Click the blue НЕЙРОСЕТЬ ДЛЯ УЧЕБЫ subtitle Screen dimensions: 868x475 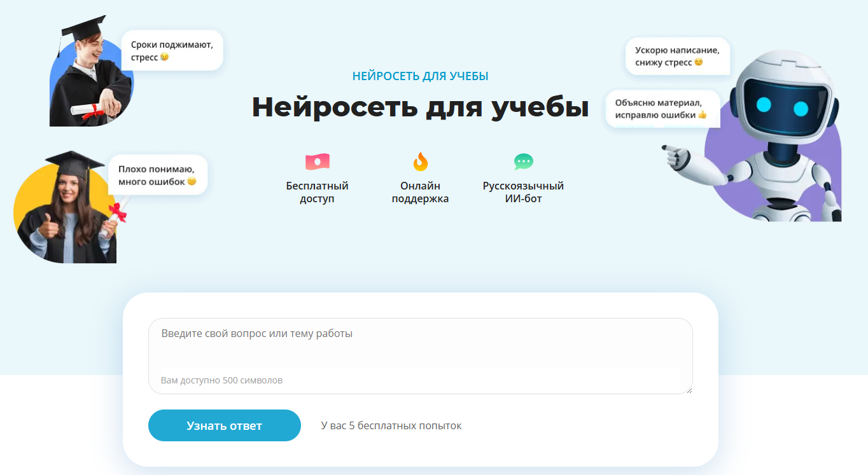(x=420, y=76)
